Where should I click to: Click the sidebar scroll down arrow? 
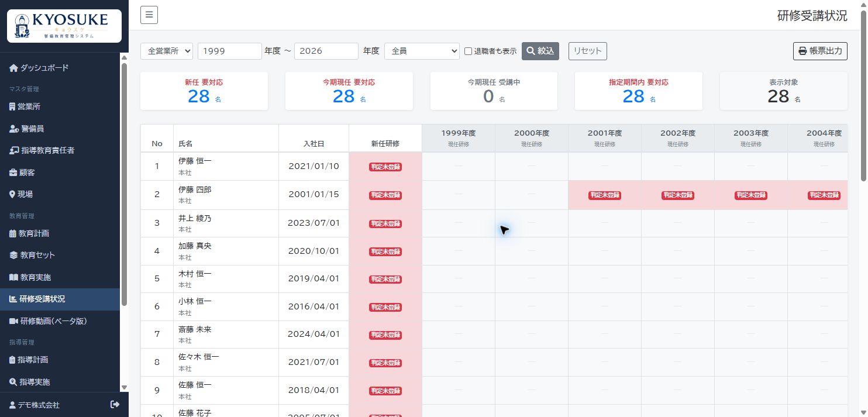click(x=124, y=387)
